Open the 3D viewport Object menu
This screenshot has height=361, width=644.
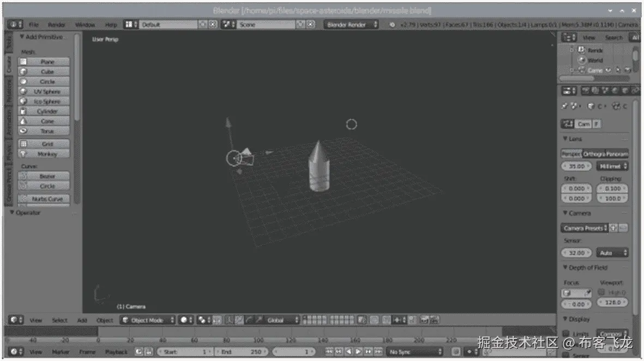(x=105, y=320)
